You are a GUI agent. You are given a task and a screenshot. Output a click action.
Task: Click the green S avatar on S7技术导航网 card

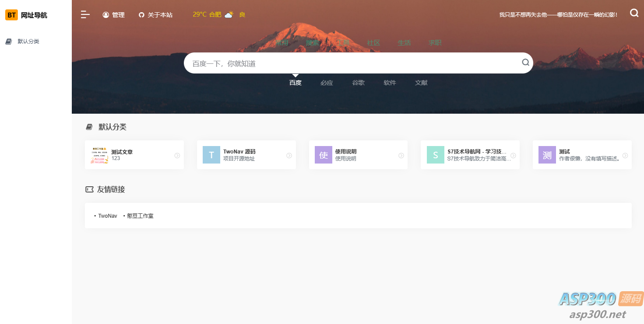click(x=435, y=154)
